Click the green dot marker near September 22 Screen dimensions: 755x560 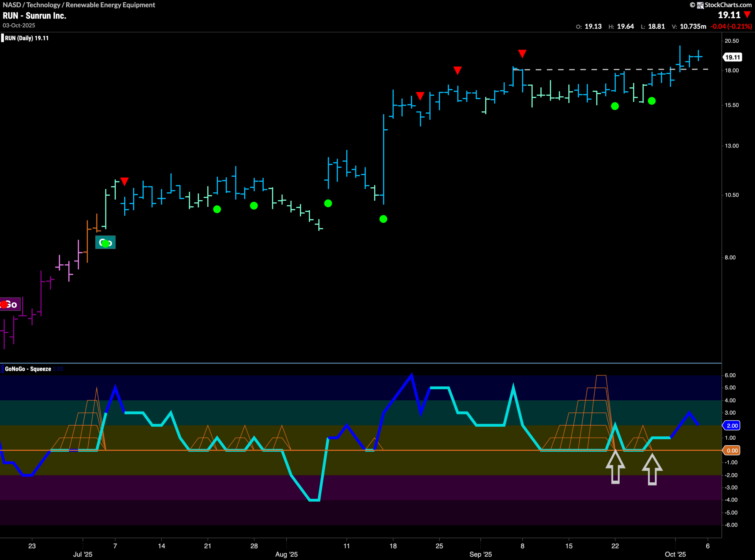pos(615,106)
